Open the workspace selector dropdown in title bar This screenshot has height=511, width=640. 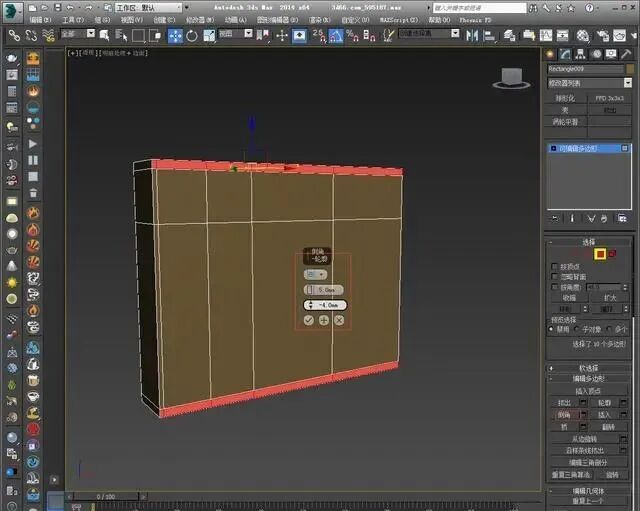pyautogui.click(x=149, y=8)
